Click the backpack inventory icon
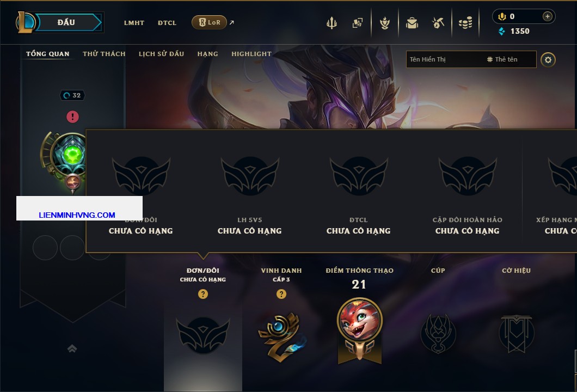 coord(412,23)
